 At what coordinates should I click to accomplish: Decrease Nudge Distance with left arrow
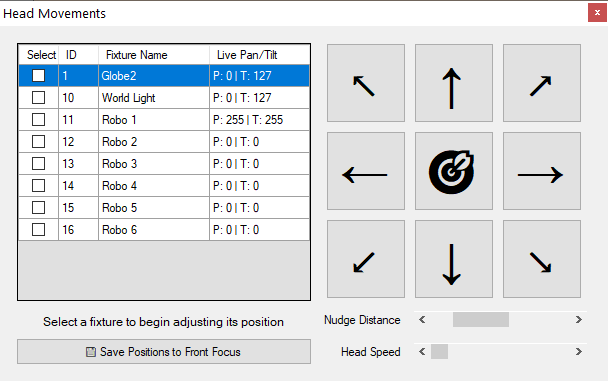click(x=422, y=320)
